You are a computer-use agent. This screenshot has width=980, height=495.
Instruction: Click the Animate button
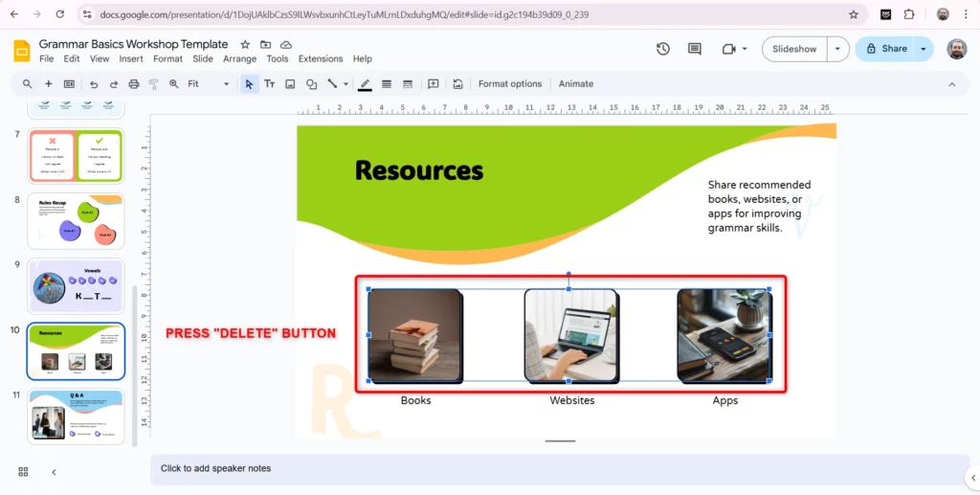tap(576, 84)
